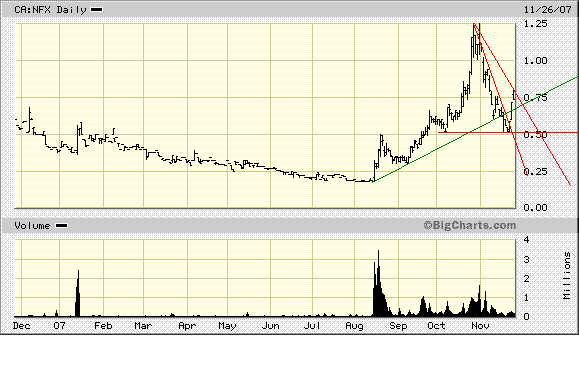Click the Volume panel heading
This screenshot has width=579, height=384.
[32, 226]
